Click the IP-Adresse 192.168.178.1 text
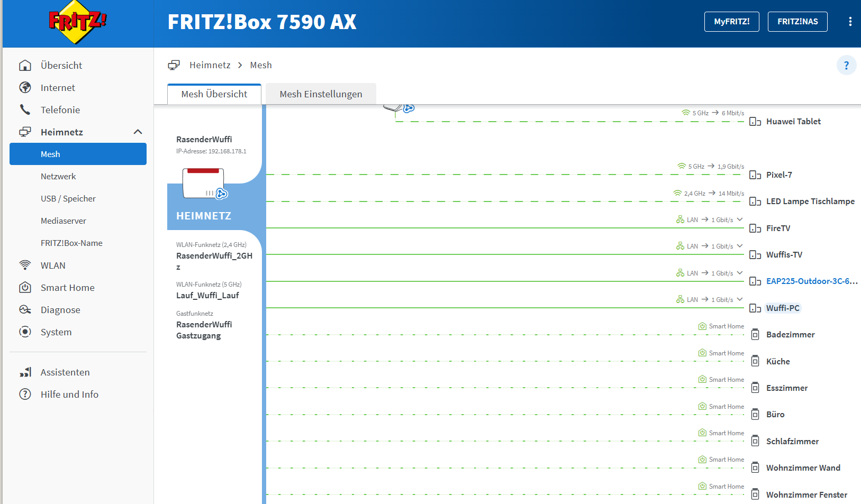 (x=211, y=151)
